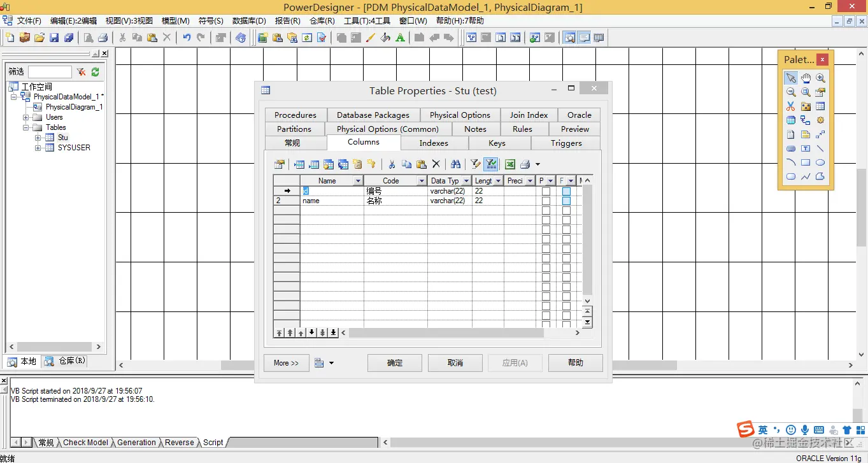This screenshot has height=463, width=868.
Task: Select the Pointer tool in Palette
Action: 791,78
